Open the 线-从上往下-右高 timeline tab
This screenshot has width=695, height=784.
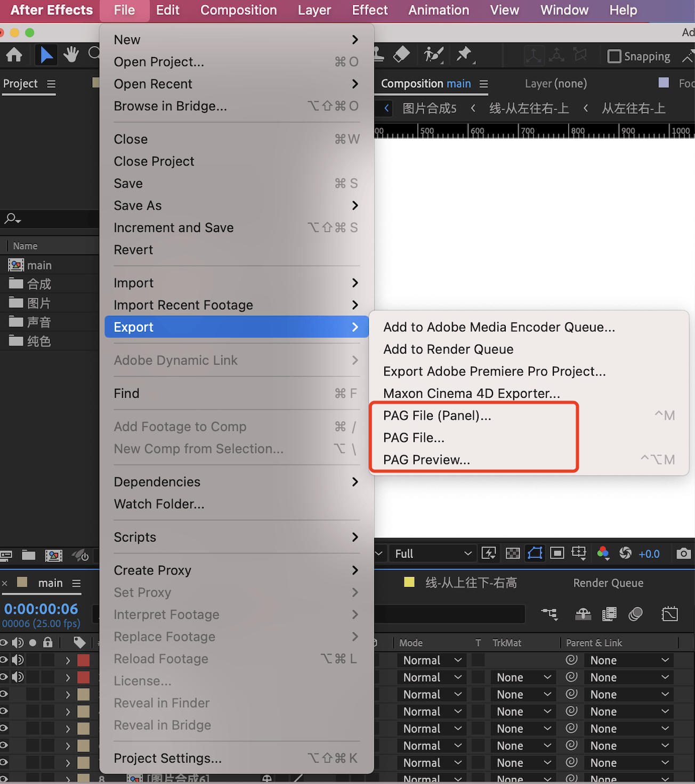pos(471,583)
